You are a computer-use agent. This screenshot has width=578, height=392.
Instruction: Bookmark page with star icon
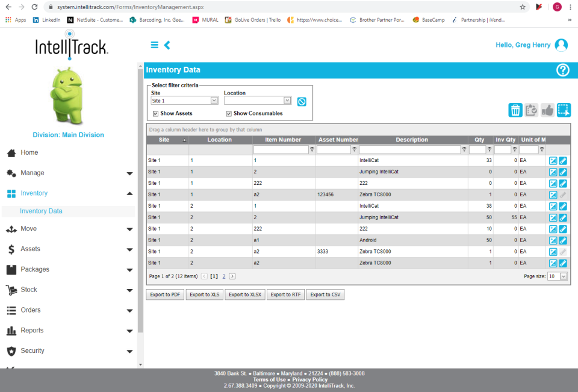point(523,7)
